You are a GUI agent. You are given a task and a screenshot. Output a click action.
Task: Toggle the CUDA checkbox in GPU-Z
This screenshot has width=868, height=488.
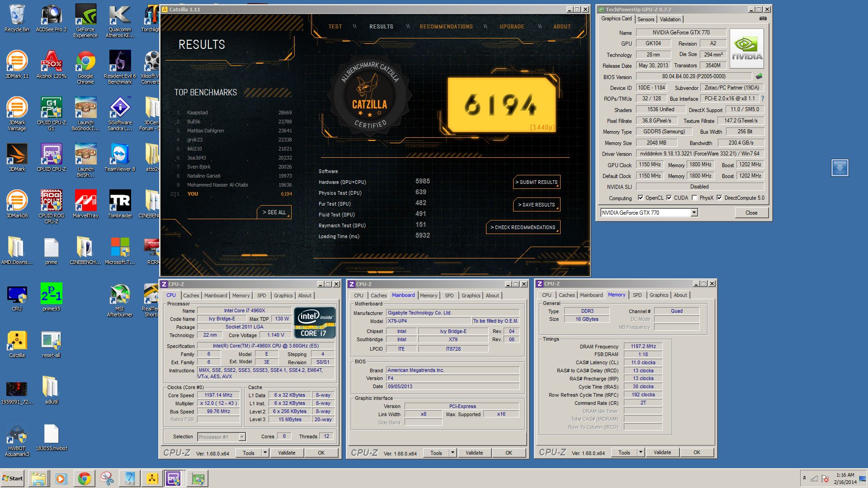(669, 198)
